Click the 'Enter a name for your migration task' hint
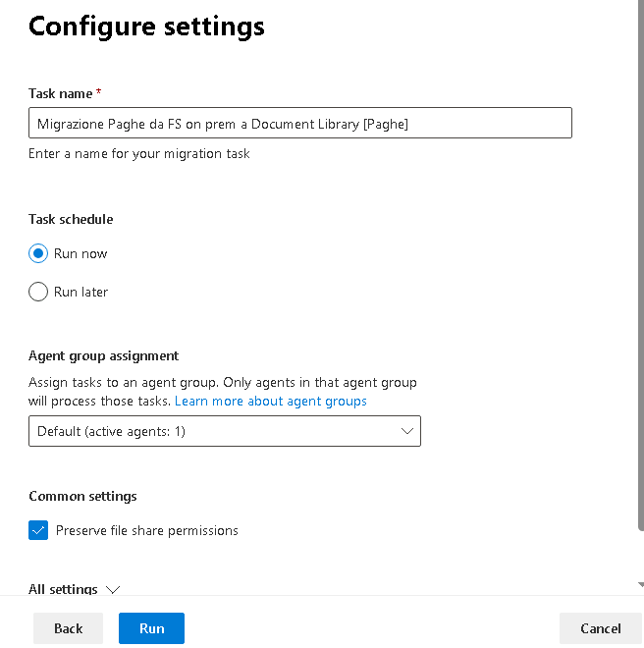This screenshot has height=648, width=644. [x=138, y=154]
